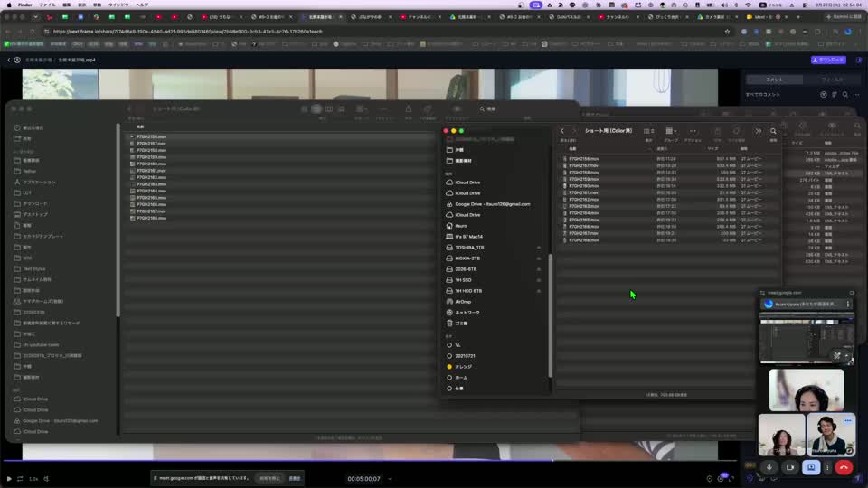The width and height of the screenshot is (868, 488).
Task: Eject the YH SSD drive
Action: [x=539, y=280]
